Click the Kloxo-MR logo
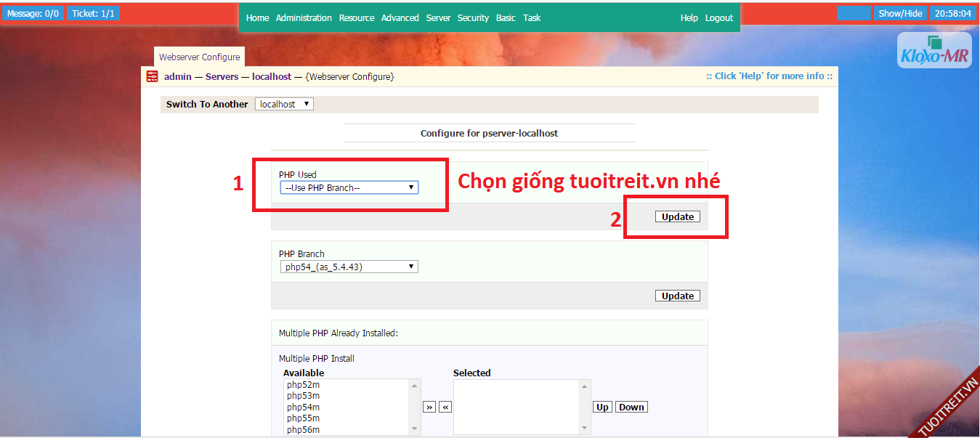The width and height of the screenshot is (980, 438). (x=934, y=51)
